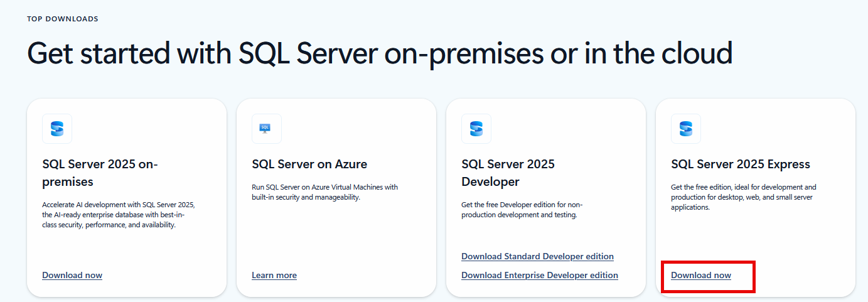The height and width of the screenshot is (302, 868).
Task: Click the SQL Server on Azure monitor icon
Action: point(266,129)
